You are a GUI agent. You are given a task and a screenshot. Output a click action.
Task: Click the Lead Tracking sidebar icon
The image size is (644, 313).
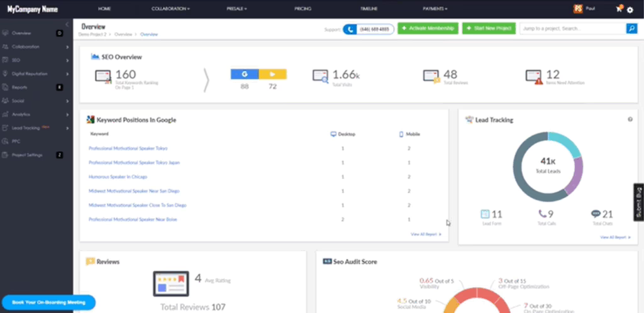[5, 128]
